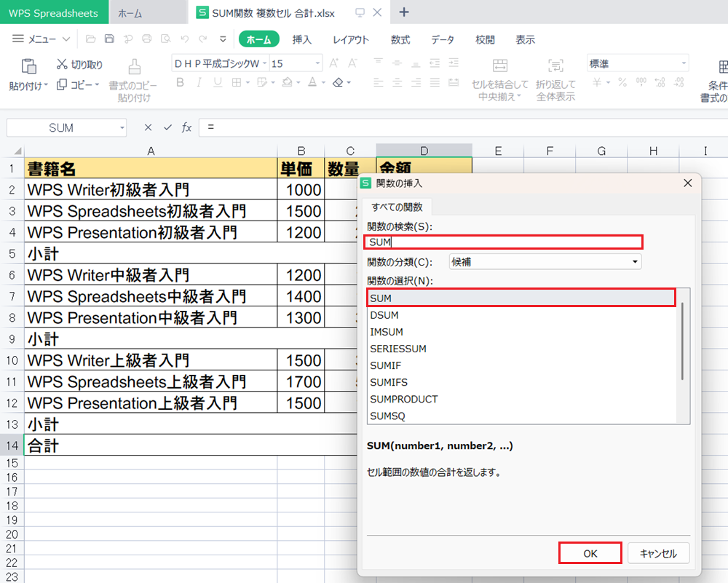Click the Decrease indent icon
This screenshot has height=583, width=728.
click(435, 63)
